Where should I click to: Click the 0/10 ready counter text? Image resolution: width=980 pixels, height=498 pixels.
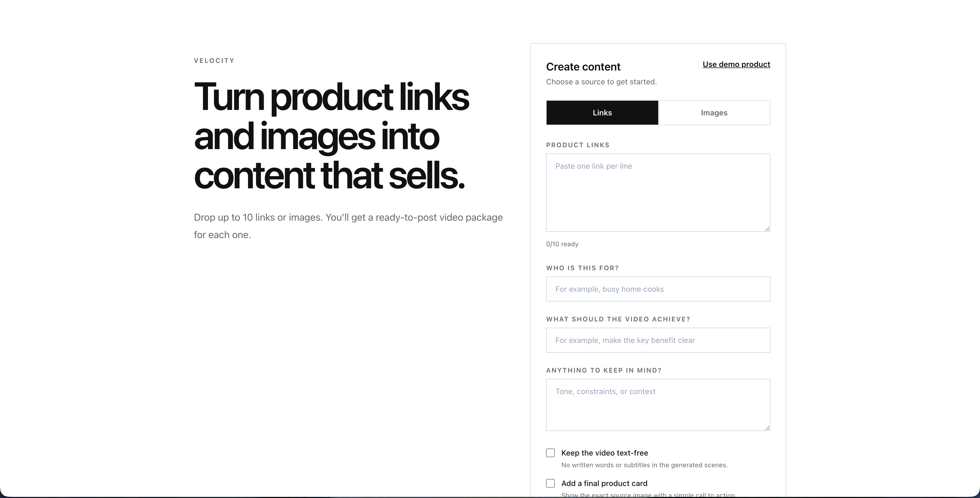562,244
